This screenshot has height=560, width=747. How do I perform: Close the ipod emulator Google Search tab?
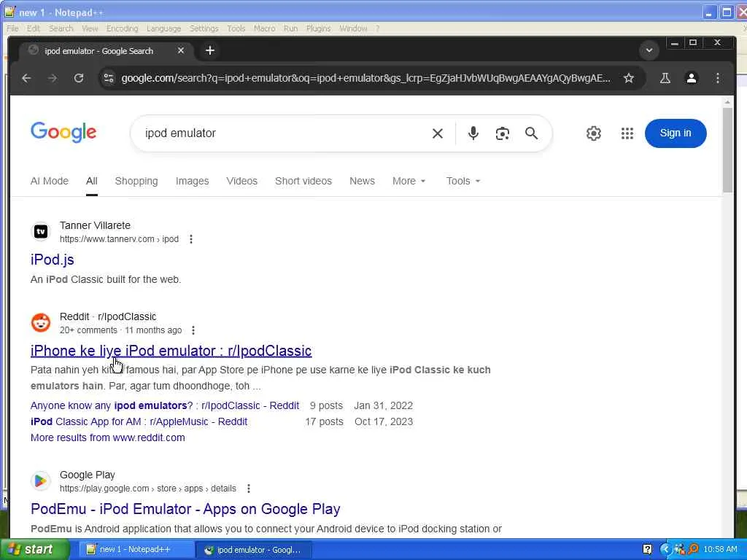181,50
